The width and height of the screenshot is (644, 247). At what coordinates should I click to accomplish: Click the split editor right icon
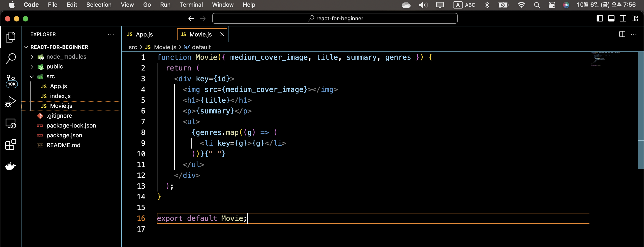pos(622,34)
